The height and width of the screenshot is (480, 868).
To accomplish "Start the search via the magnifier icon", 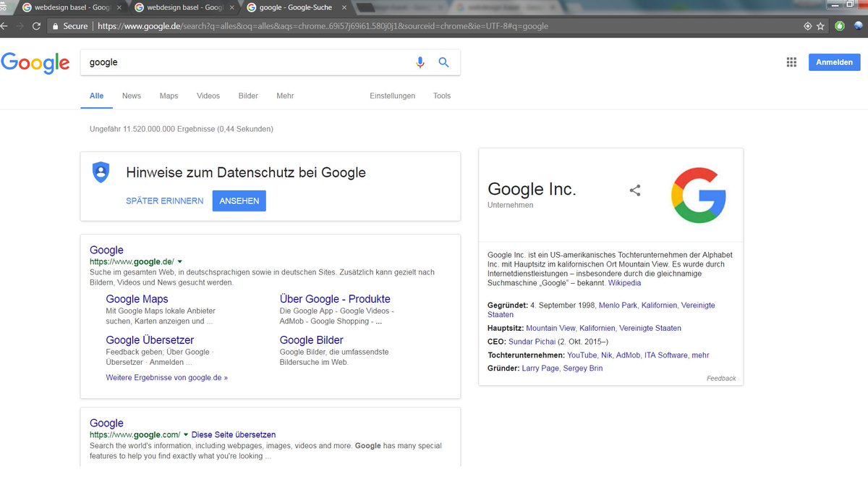I will [444, 62].
